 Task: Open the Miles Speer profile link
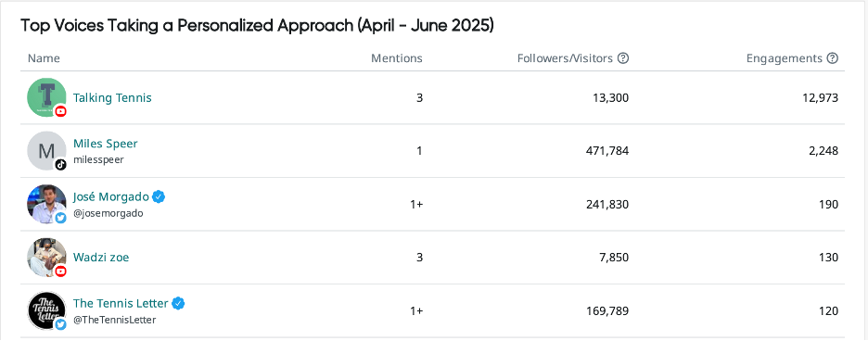tap(105, 144)
